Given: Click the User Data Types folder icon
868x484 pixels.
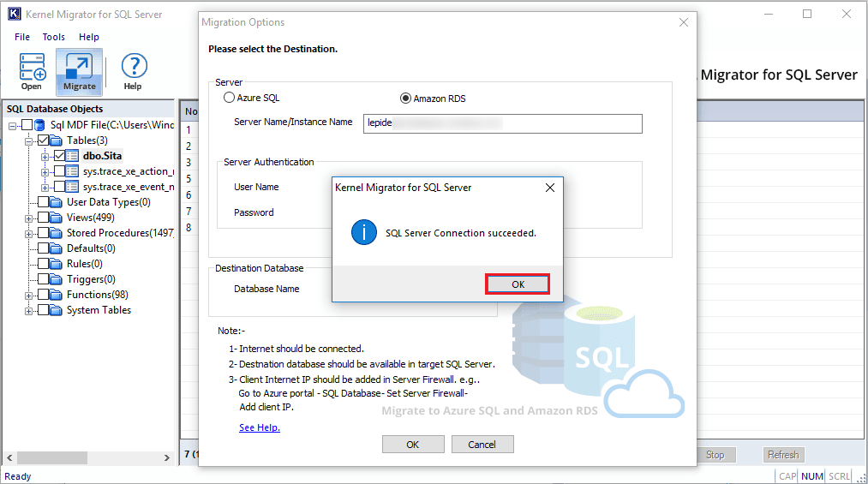Looking at the screenshot, I should tap(56, 202).
